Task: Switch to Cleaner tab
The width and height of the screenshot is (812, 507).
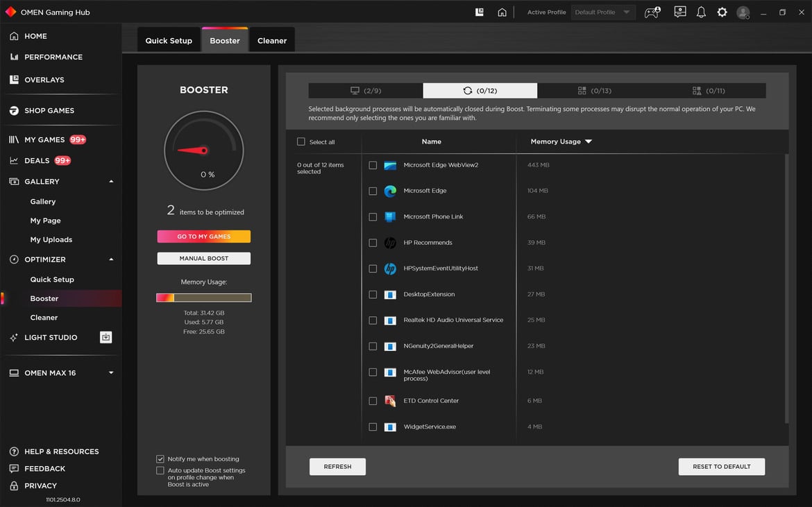Action: (272, 40)
